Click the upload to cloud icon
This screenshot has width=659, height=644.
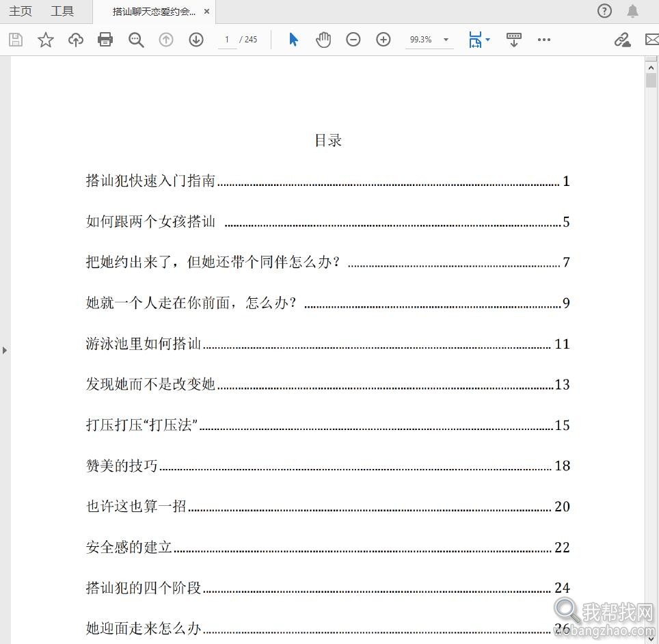(x=76, y=40)
